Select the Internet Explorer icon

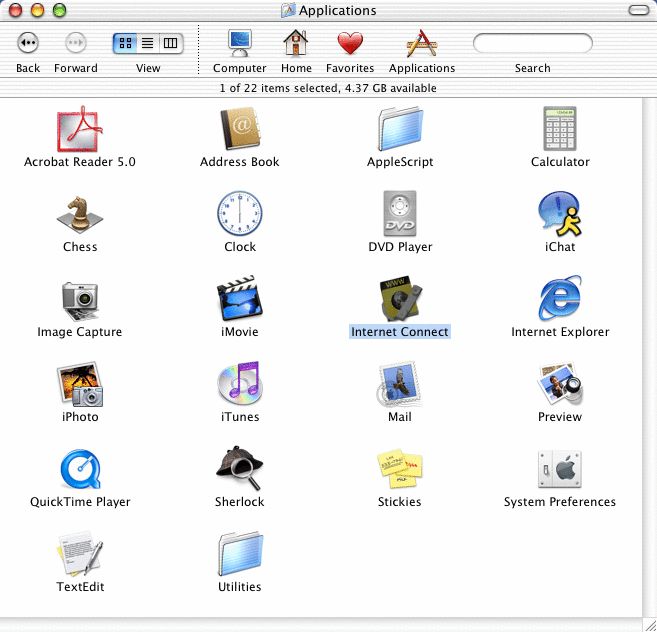pyautogui.click(x=560, y=299)
